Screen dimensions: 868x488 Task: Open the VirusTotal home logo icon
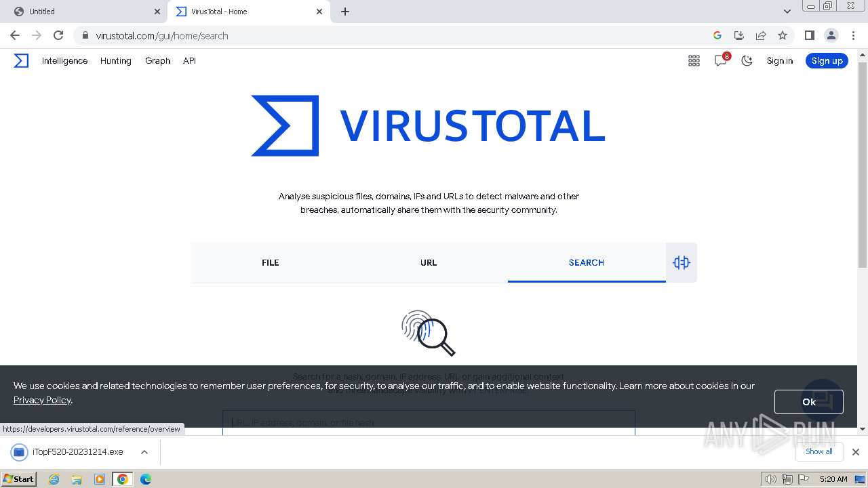pos(21,61)
